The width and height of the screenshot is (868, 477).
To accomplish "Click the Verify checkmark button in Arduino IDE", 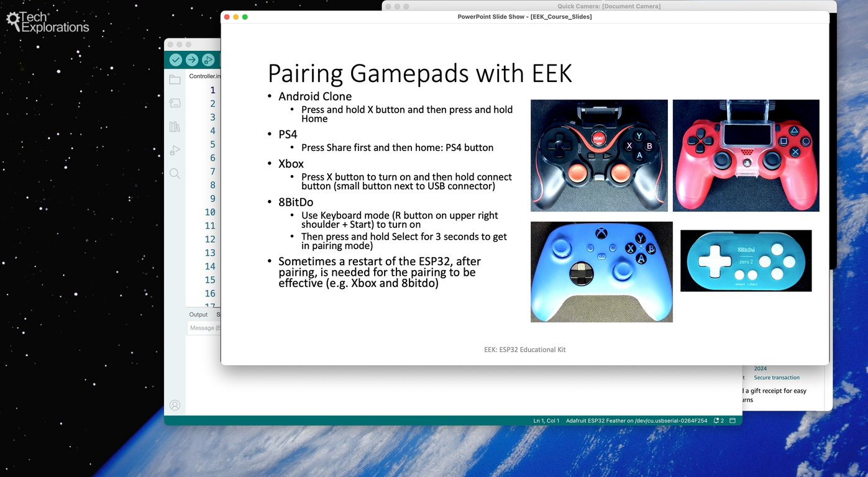I will [x=176, y=60].
